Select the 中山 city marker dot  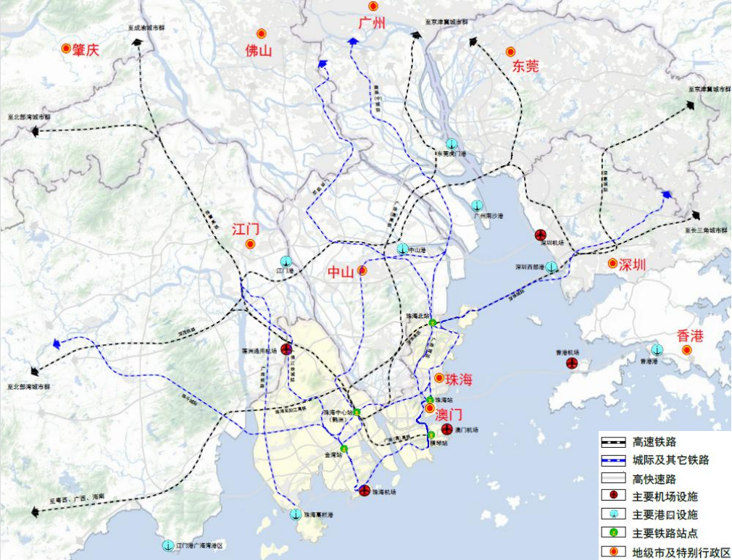(362, 270)
